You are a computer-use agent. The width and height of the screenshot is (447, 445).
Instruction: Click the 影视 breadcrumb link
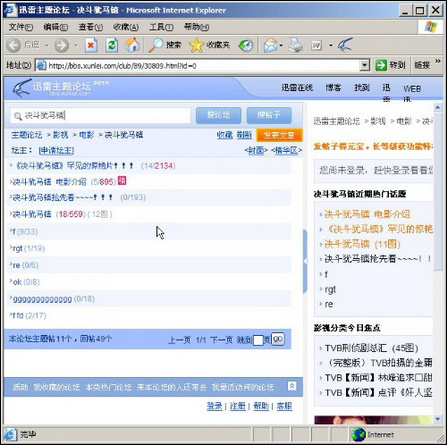coord(61,135)
